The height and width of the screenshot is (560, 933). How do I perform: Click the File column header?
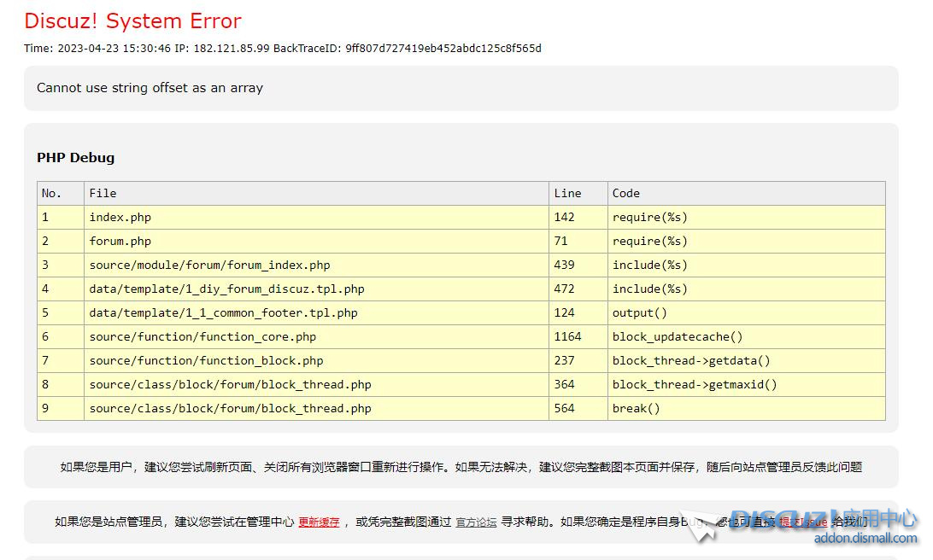pyautogui.click(x=103, y=193)
